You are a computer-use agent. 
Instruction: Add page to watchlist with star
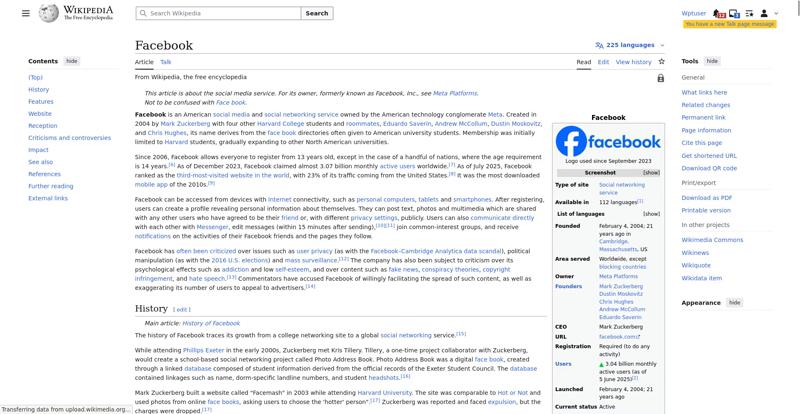pos(662,62)
